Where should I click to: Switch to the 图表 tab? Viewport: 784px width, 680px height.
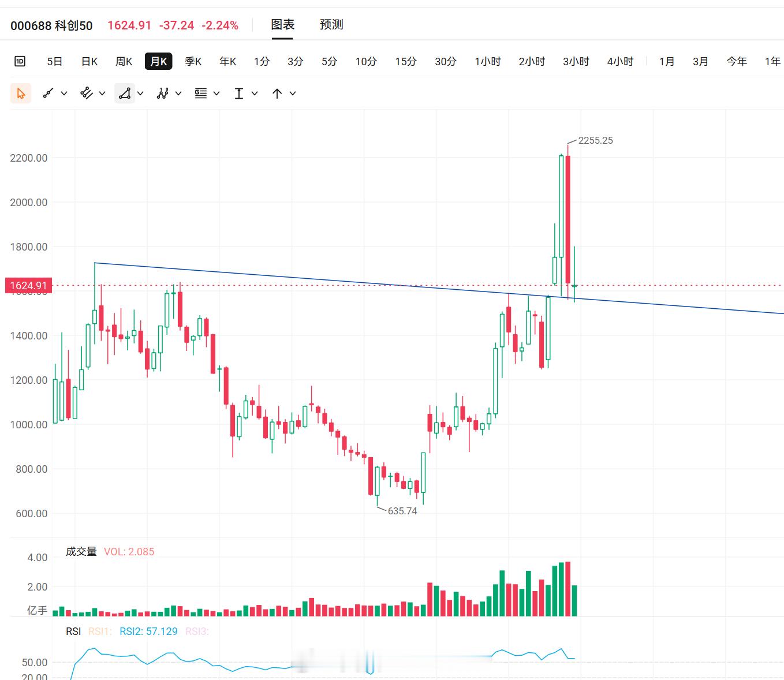pyautogui.click(x=283, y=25)
